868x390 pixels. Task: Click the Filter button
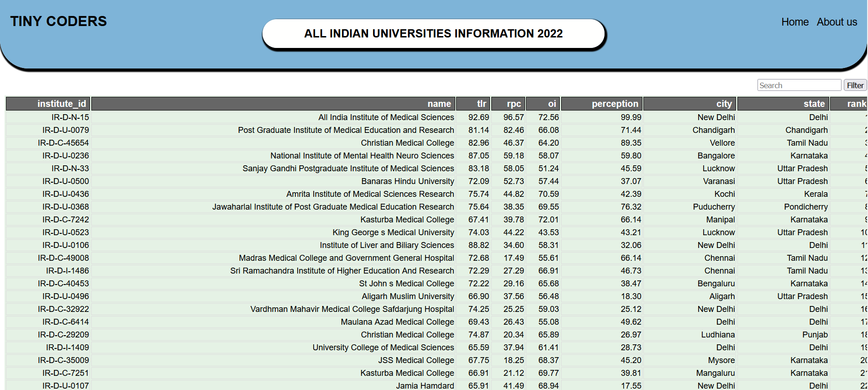pos(855,85)
